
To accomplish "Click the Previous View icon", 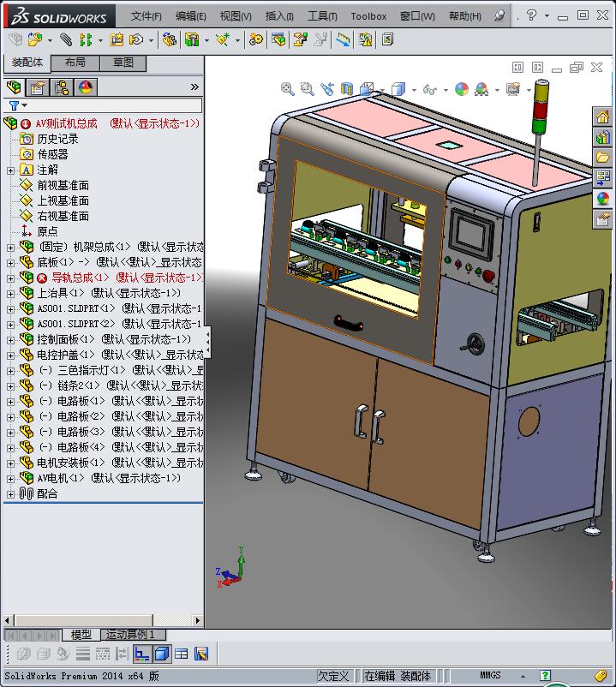I will (326, 89).
